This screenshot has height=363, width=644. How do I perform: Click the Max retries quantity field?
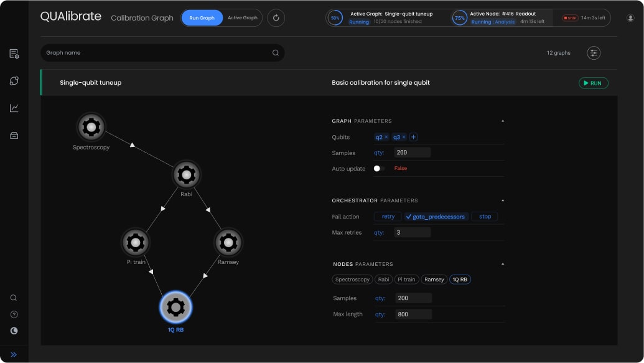pyautogui.click(x=412, y=232)
